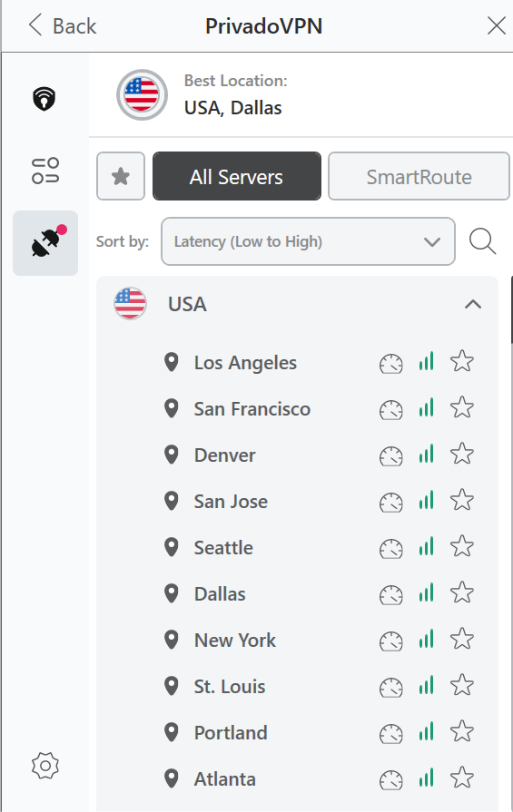Connect to the Seattle server
513x812 pixels.
click(x=223, y=548)
